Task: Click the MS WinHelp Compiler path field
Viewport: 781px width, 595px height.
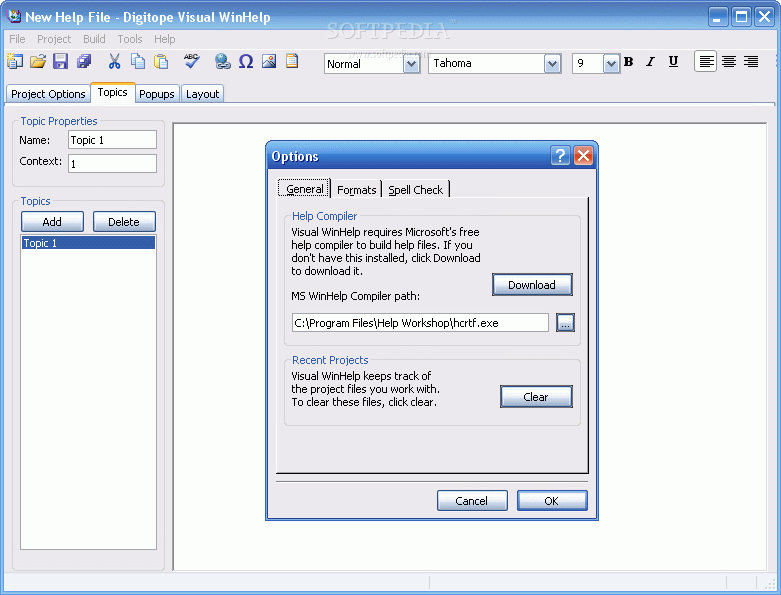Action: coord(420,323)
